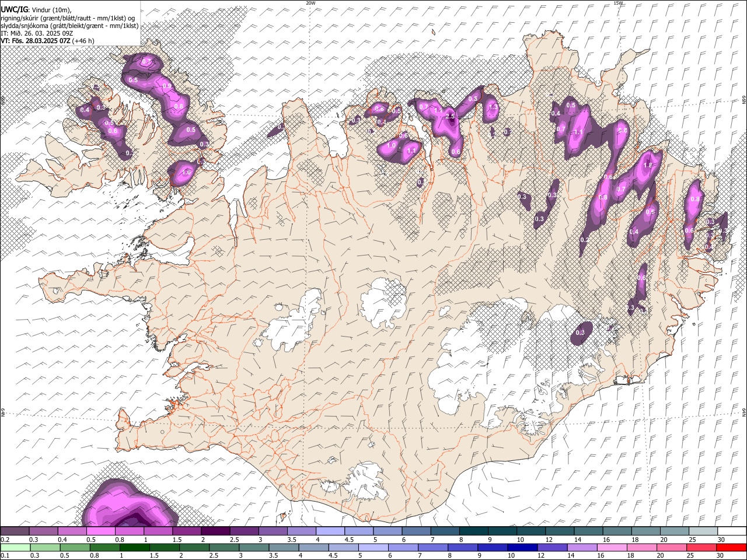Click the 0.9 value in the Westfjords
The height and width of the screenshot is (560, 747).
(167, 86)
